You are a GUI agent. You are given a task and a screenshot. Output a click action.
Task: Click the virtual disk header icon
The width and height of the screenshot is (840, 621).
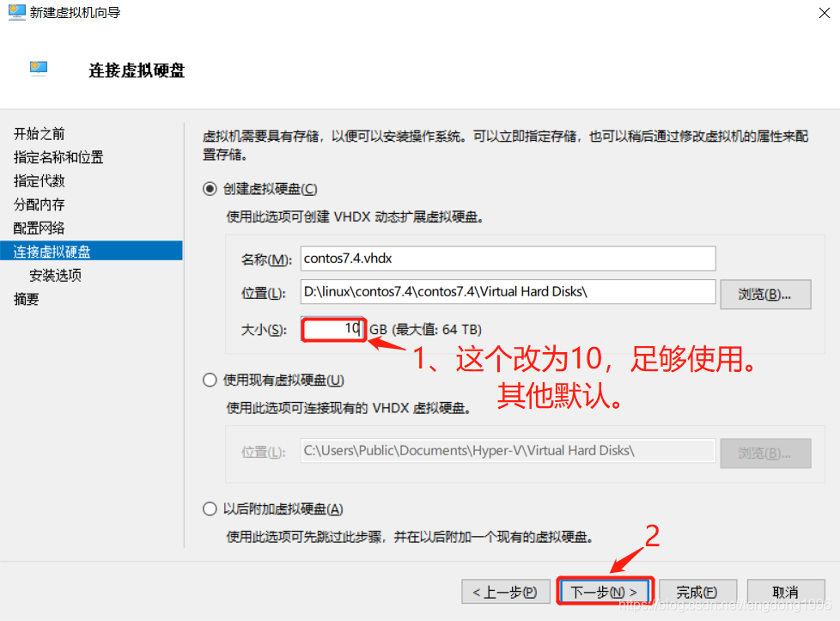tap(39, 70)
